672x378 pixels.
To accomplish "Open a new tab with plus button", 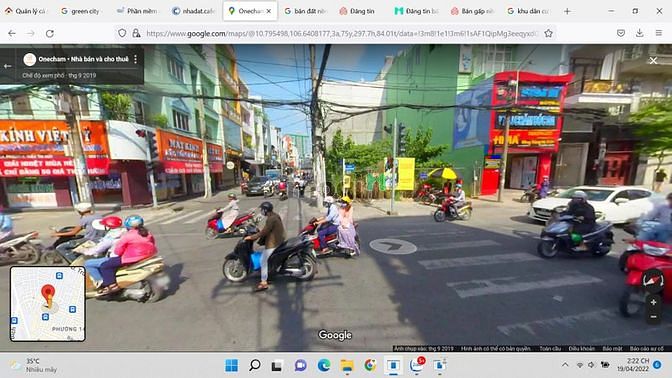I will coord(567,11).
